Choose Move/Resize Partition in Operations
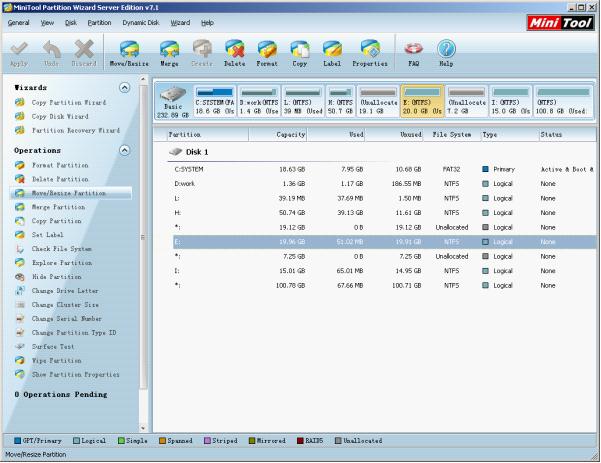601x463 pixels. point(71,193)
